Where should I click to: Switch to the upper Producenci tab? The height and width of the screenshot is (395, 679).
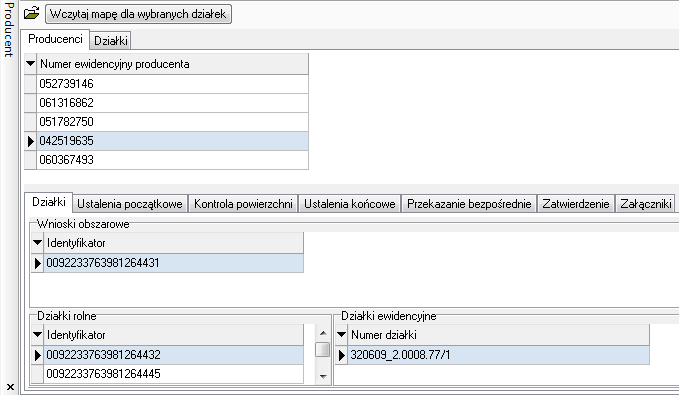(55, 39)
